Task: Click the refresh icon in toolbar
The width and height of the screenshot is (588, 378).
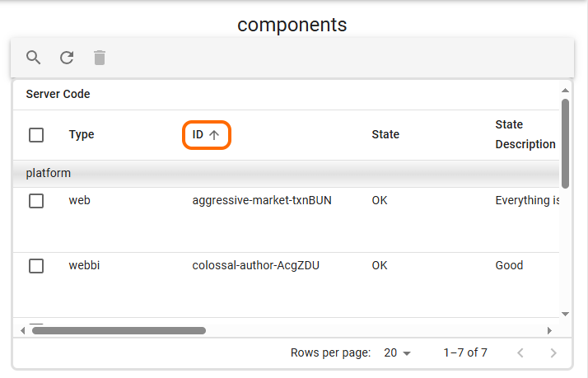Action: coord(67,58)
